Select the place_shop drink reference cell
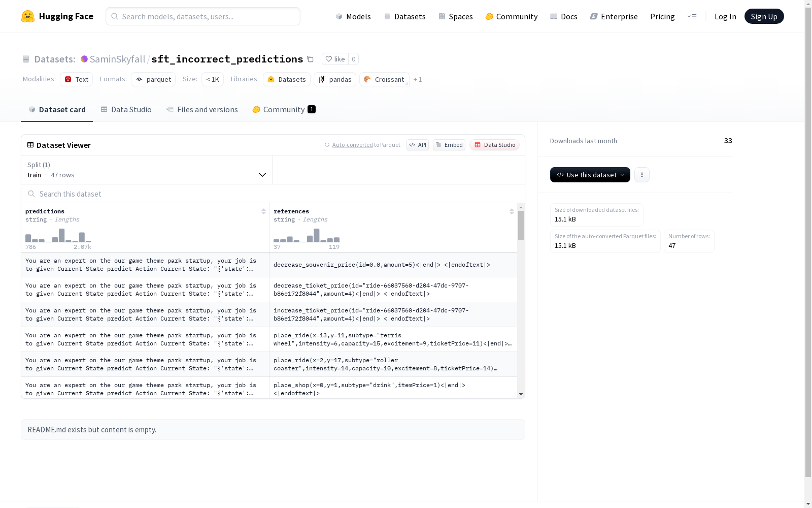 pos(393,388)
